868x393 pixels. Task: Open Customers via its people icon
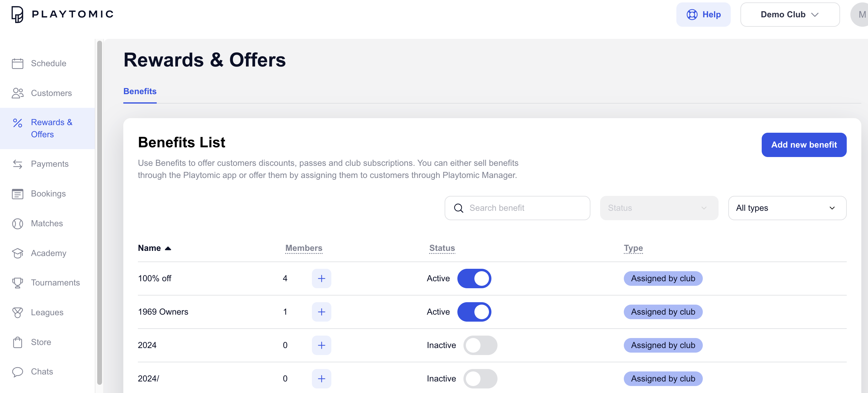18,93
